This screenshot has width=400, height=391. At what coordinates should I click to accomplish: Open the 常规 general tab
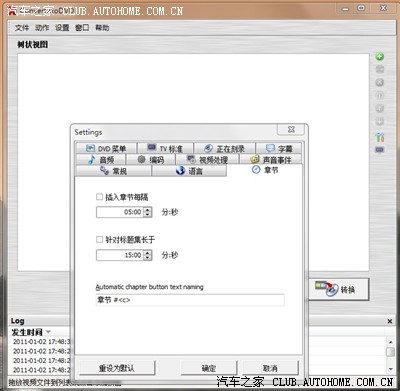(113, 171)
